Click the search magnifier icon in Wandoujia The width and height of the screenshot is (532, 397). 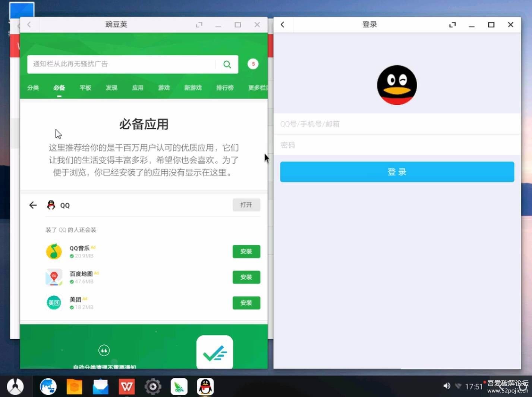(x=227, y=64)
